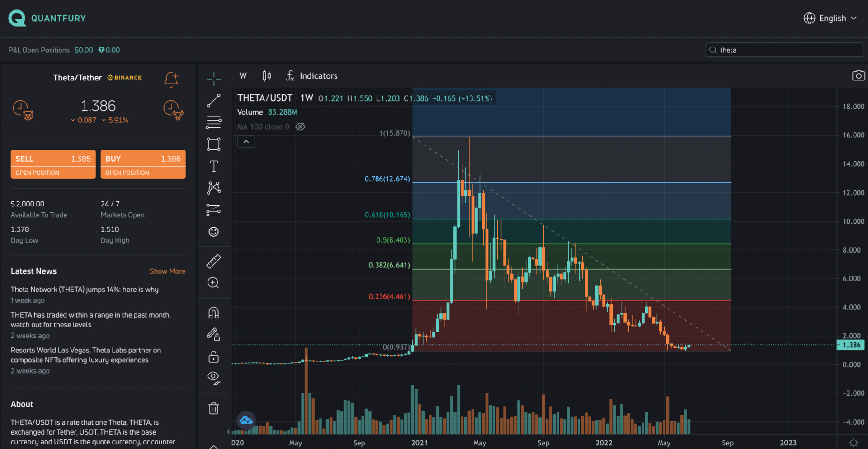Open the horizontal lines tool group
The width and height of the screenshot is (868, 449).
214,122
